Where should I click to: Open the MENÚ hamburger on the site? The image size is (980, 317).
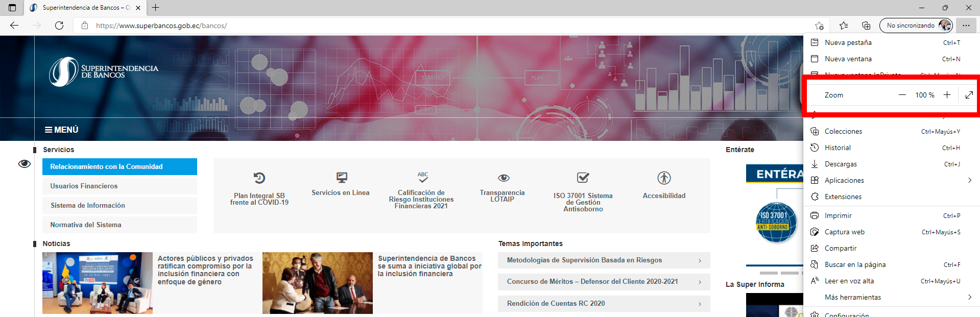(x=62, y=130)
